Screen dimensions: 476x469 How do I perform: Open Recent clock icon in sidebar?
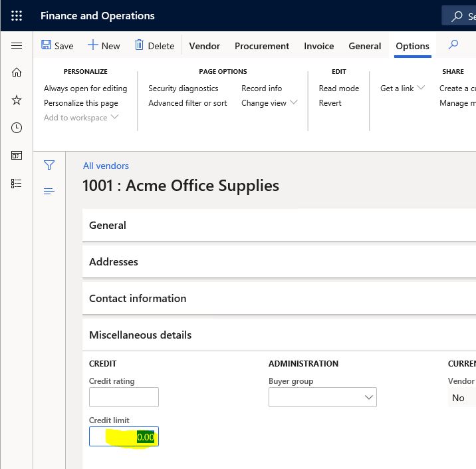coord(17,128)
